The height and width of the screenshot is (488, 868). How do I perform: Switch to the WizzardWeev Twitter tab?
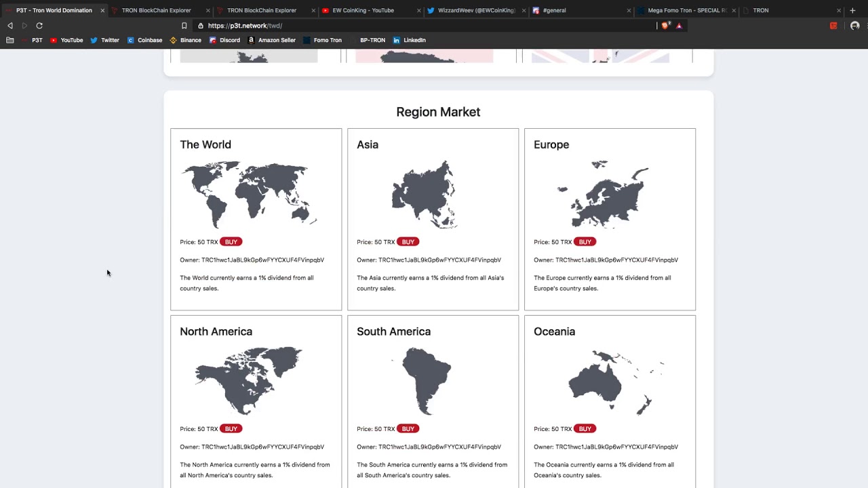[476, 10]
